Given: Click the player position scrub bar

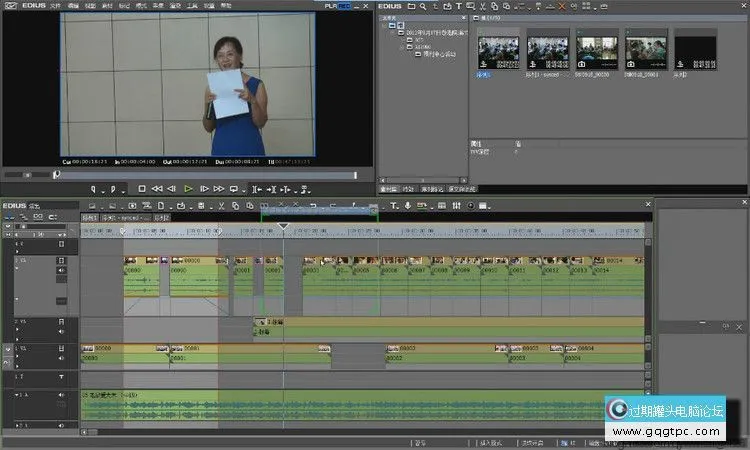Looking at the screenshot, I should (200, 175).
